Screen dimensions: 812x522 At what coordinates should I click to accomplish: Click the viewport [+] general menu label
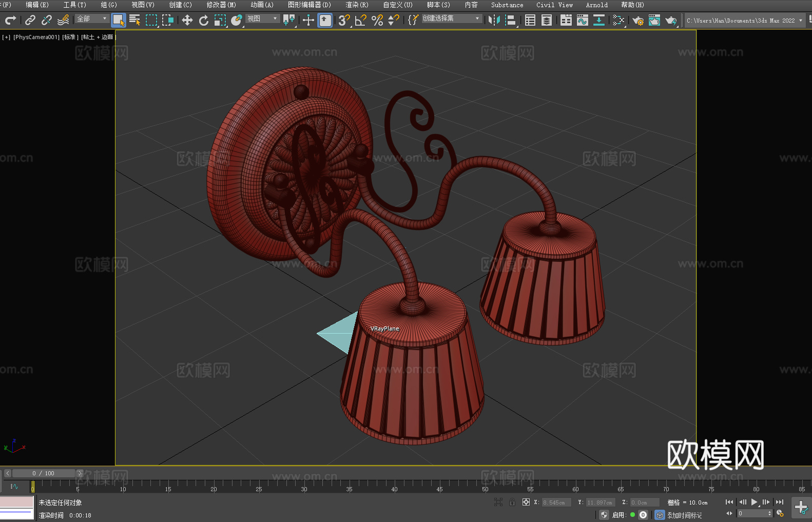coord(6,37)
